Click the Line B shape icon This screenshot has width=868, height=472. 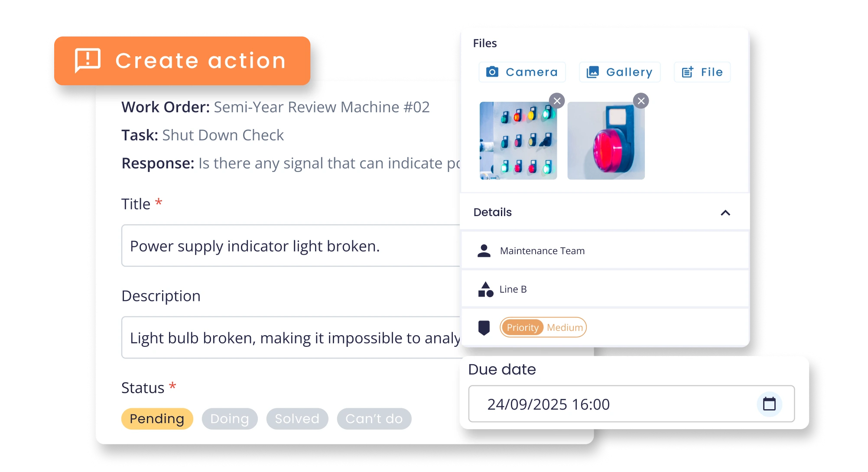pos(484,289)
